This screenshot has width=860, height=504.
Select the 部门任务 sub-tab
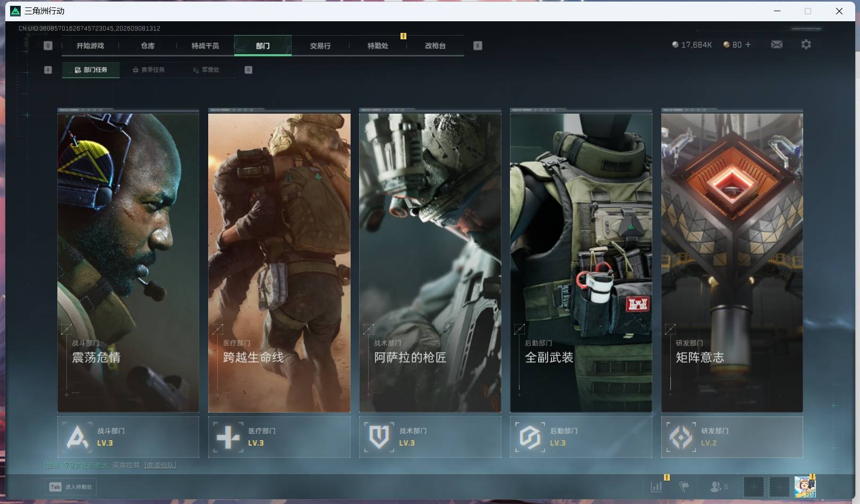pos(91,70)
